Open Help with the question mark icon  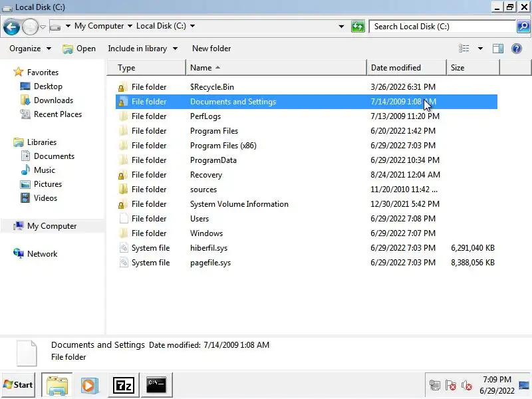517,49
